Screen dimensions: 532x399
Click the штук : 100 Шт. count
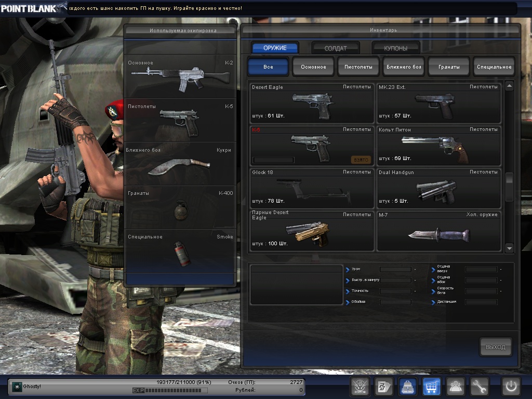[270, 244]
